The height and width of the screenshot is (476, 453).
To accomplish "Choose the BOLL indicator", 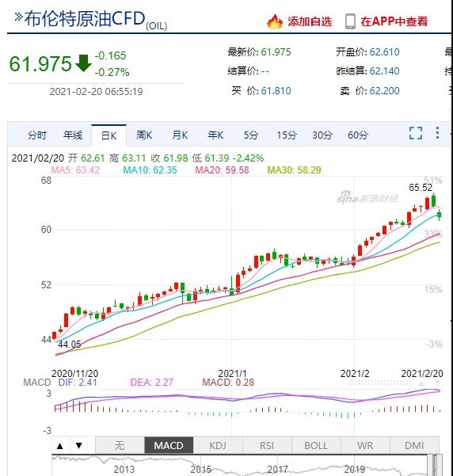I will pyautogui.click(x=316, y=446).
